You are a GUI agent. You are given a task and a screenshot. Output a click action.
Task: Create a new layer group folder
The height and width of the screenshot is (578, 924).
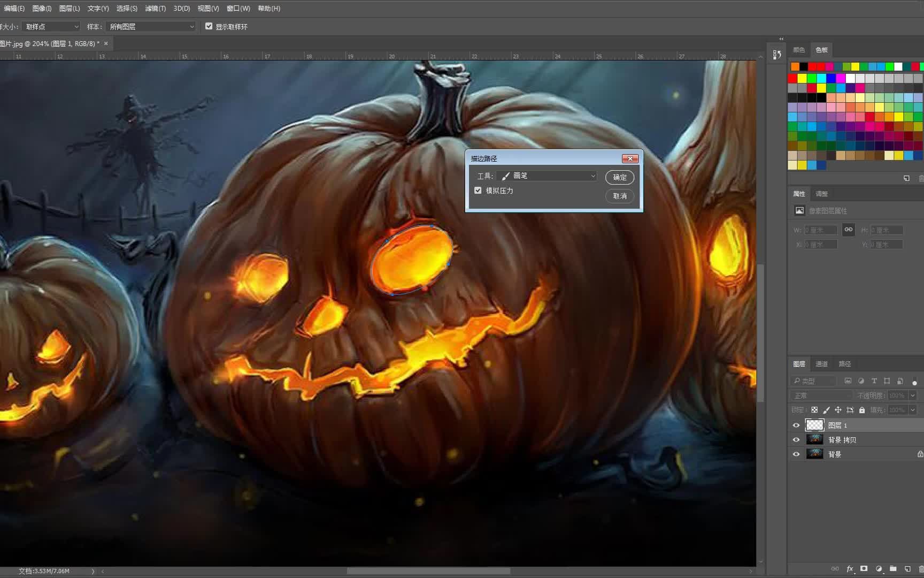point(893,569)
